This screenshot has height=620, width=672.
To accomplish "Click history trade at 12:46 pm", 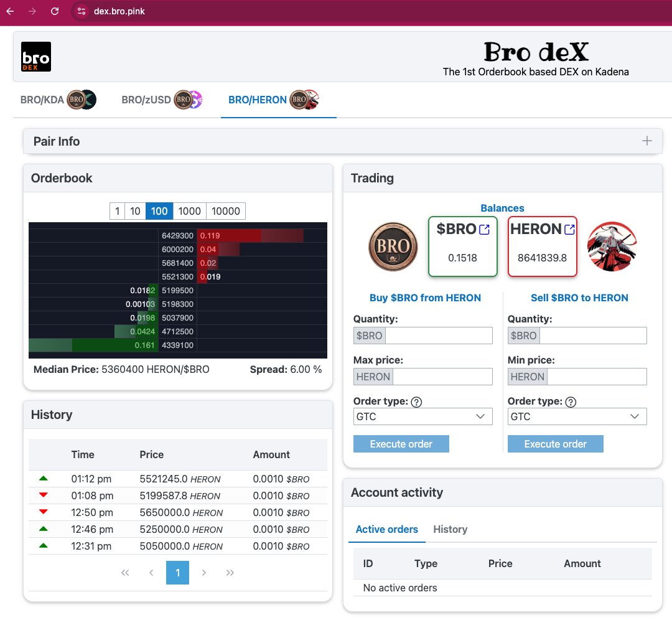I will pos(178,529).
